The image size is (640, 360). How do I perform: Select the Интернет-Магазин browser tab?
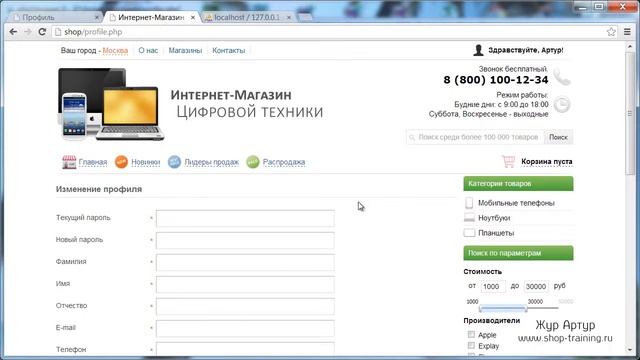152,18
